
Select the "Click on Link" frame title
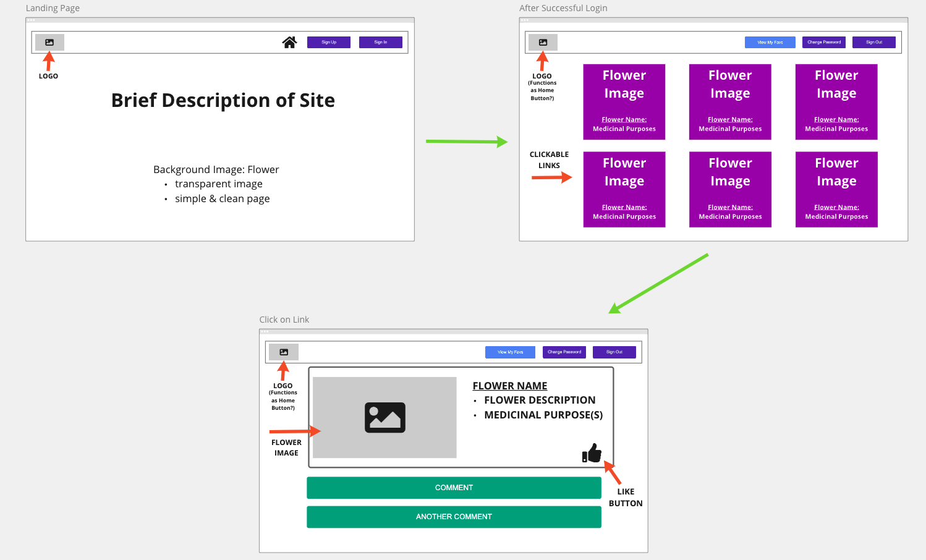[284, 320]
